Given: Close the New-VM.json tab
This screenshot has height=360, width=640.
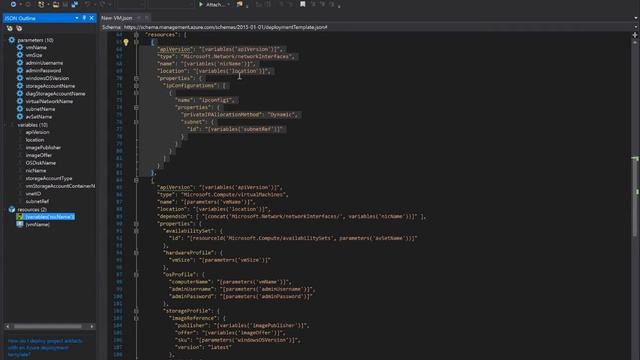Looking at the screenshot, I should (x=147, y=18).
